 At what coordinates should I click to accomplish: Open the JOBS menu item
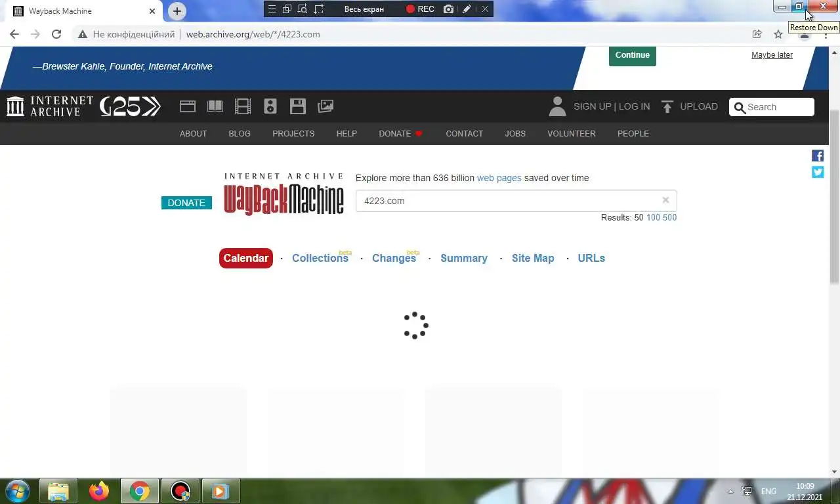tap(515, 133)
